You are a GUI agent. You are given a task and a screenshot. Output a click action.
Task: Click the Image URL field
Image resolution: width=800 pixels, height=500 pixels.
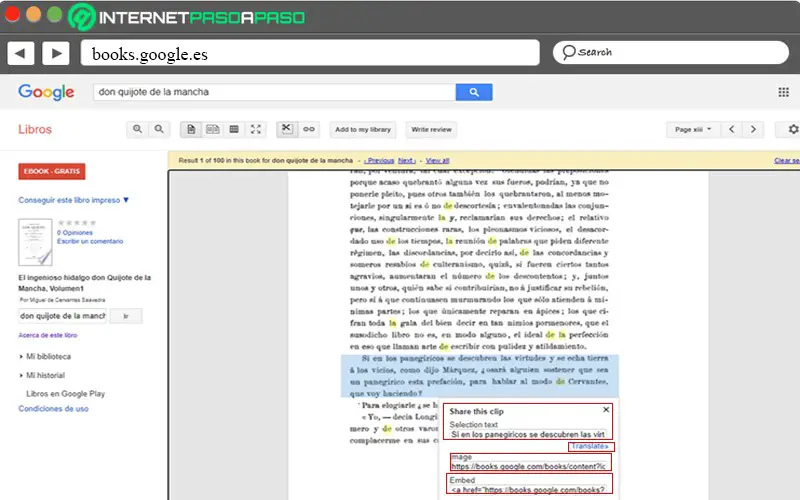[x=528, y=466]
